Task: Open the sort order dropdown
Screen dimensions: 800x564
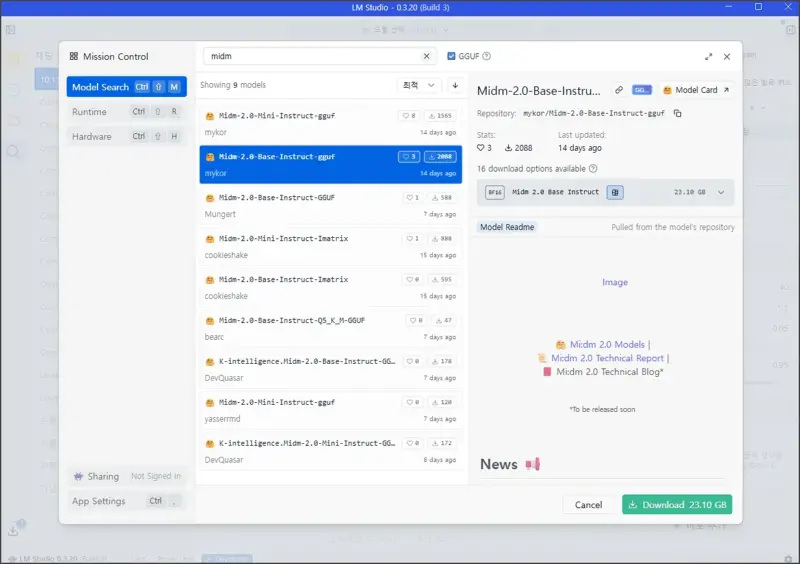Action: 418,85
